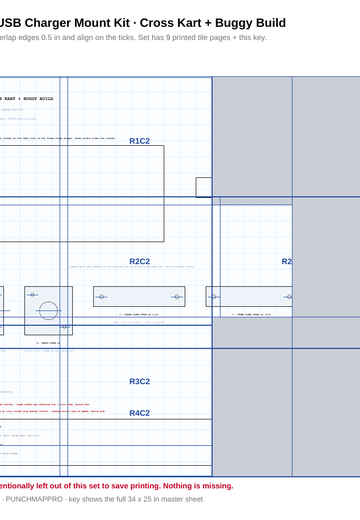Select the red 'Nothing is missing' note
The height and width of the screenshot is (520, 360).
tap(117, 486)
